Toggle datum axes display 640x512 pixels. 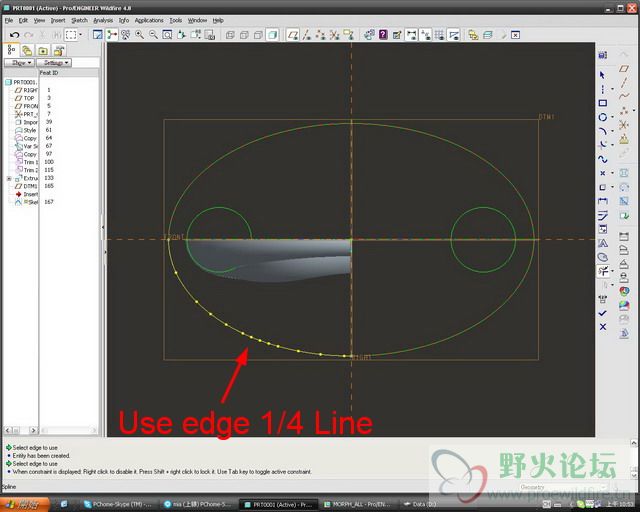307,35
